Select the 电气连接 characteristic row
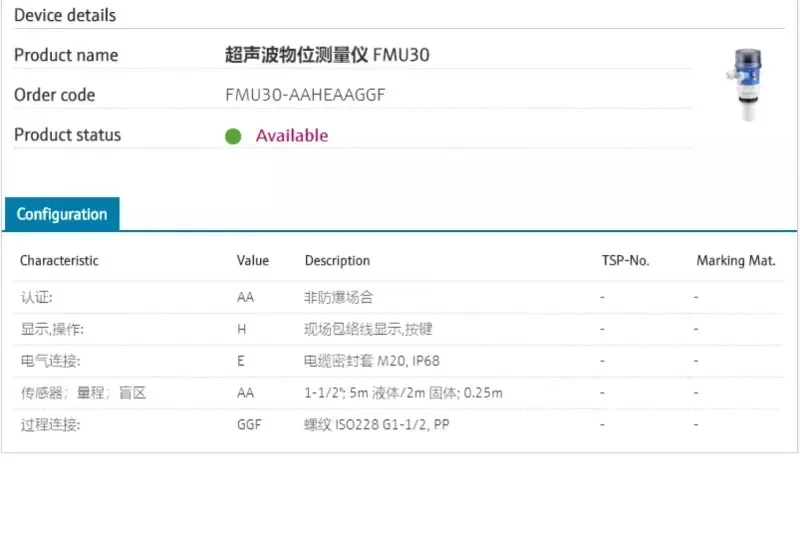The height and width of the screenshot is (548, 800). [398, 361]
